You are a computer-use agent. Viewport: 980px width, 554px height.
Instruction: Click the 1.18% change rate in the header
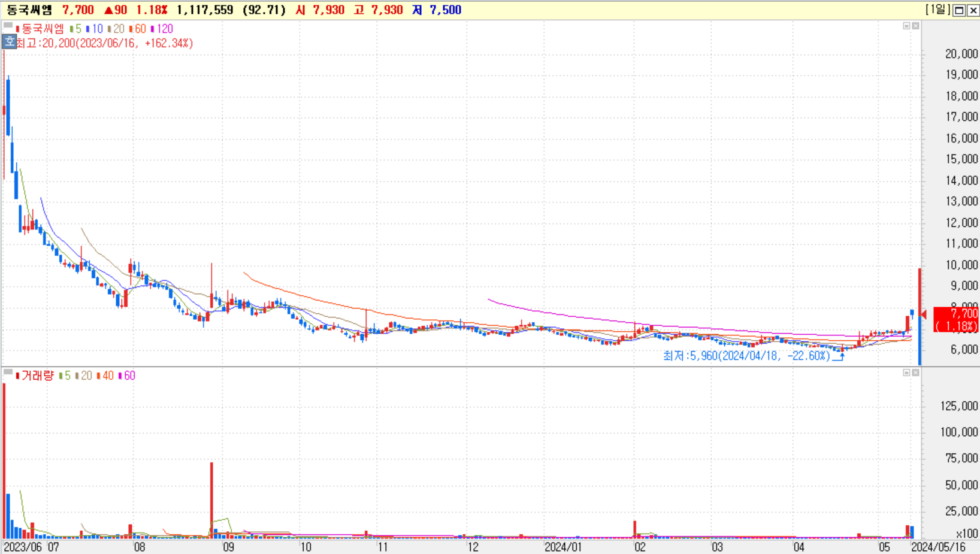click(x=152, y=10)
